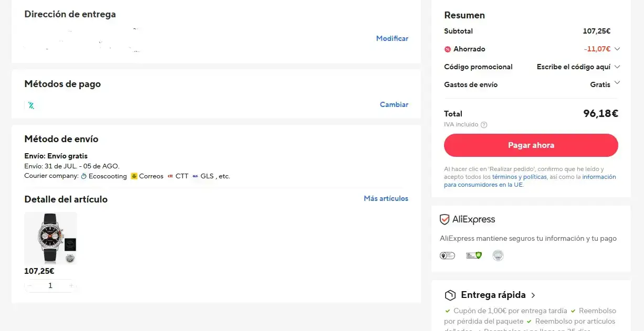This screenshot has width=644, height=331.
Task: Click the AliExpress shield logo icon
Action: coord(445,220)
